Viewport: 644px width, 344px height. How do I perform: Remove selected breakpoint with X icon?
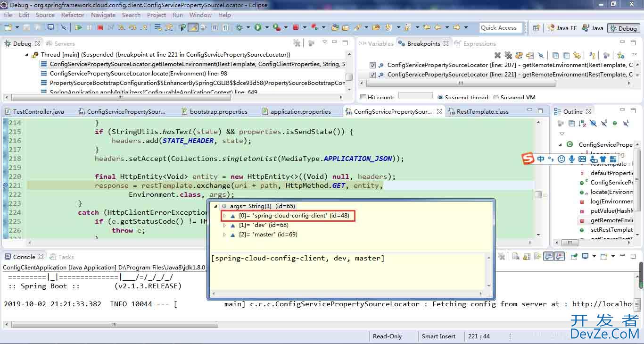(x=497, y=55)
